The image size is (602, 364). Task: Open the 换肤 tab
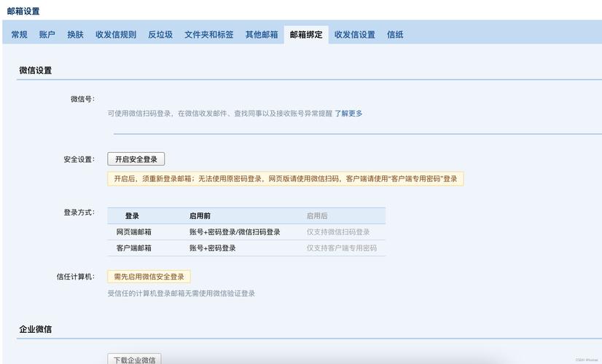[x=75, y=34]
